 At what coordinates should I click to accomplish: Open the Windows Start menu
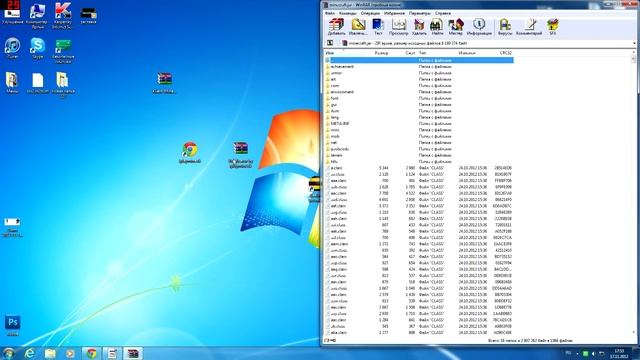pos(8,353)
